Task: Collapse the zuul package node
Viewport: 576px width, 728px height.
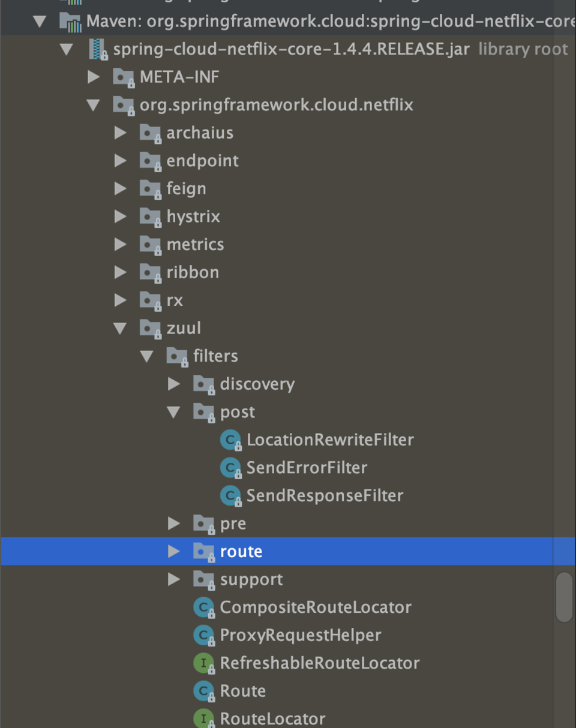Action: pos(120,328)
